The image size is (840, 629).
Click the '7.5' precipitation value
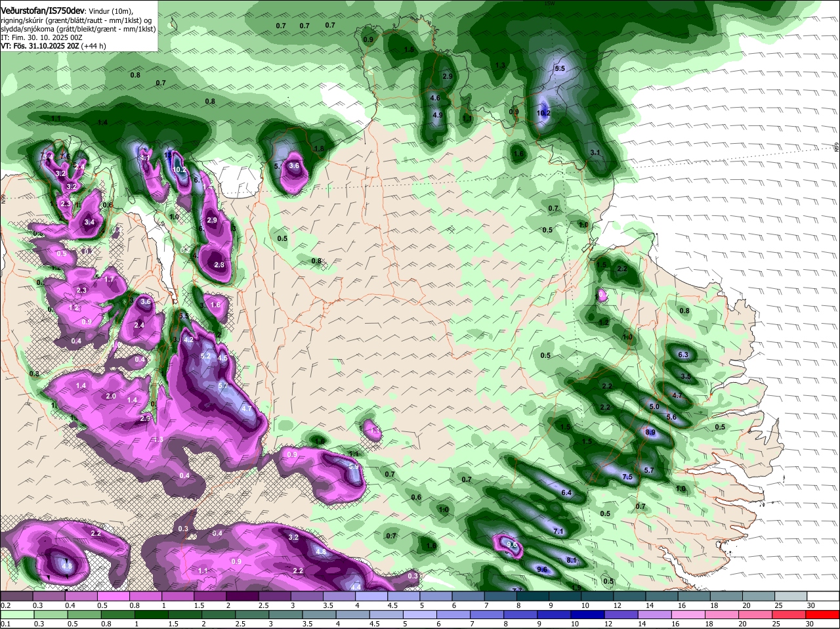[x=627, y=477]
